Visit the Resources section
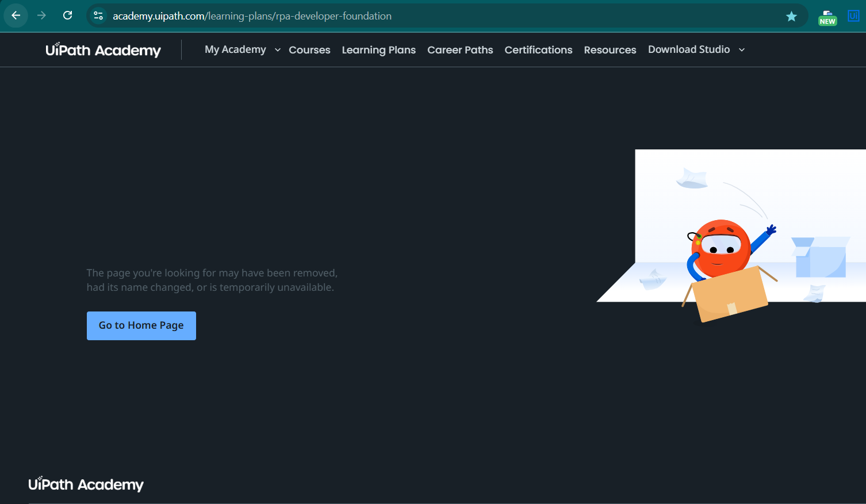This screenshot has width=866, height=504. pos(610,50)
